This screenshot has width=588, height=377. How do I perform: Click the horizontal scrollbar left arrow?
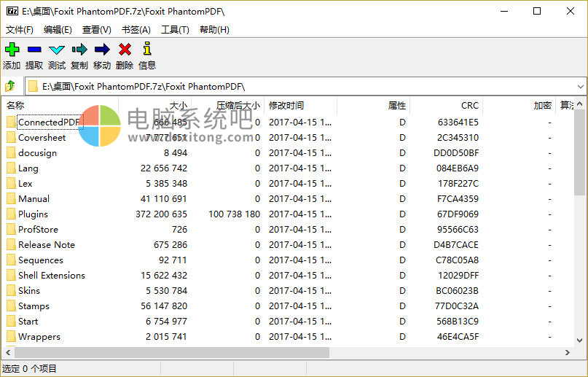click(8, 353)
